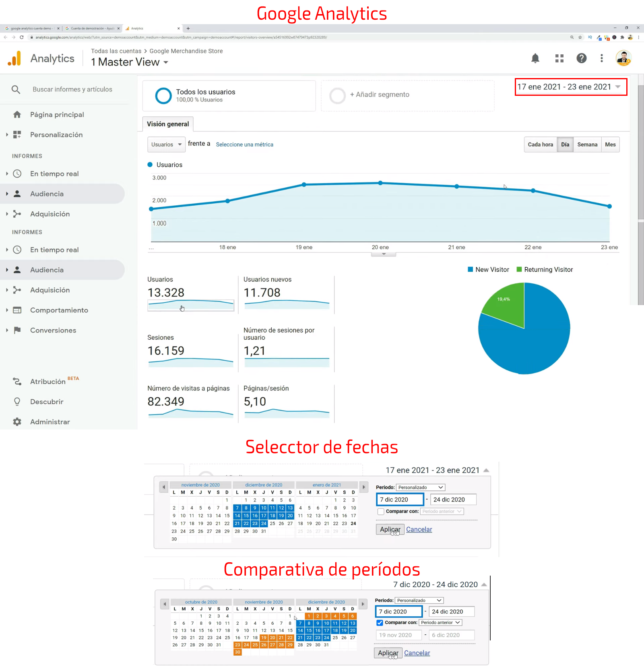The width and height of the screenshot is (644, 671).
Task: Open the three-dot options menu in the header
Action: tap(602, 58)
